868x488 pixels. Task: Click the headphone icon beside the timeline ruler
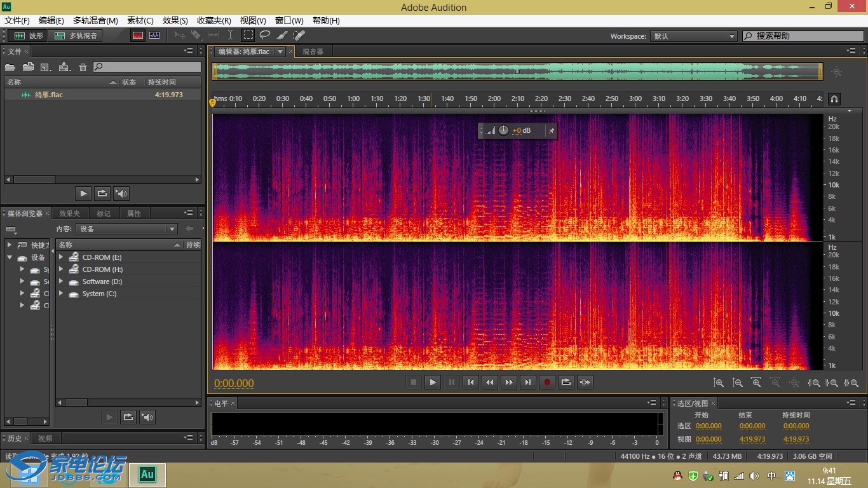834,99
